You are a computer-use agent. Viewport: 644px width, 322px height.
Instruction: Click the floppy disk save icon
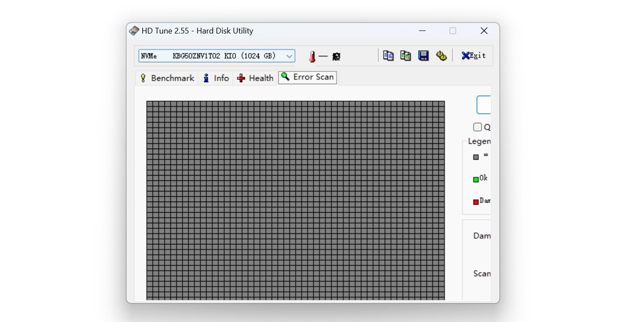(x=423, y=55)
